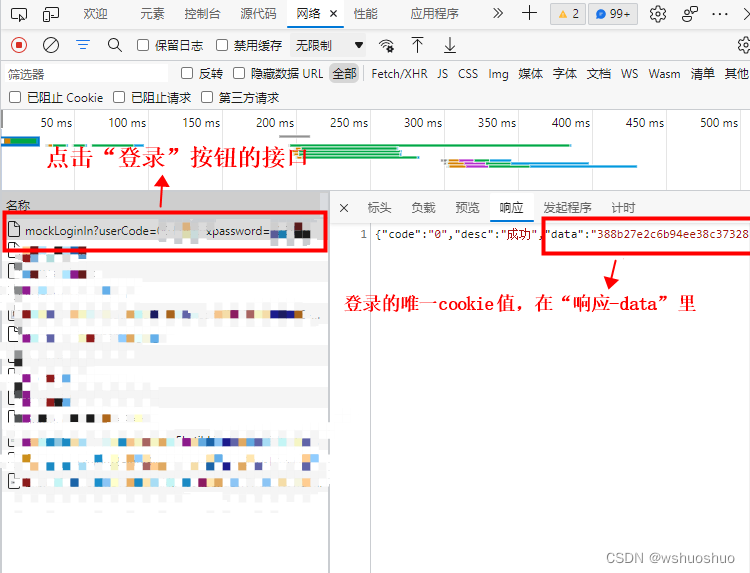Filter by 其他 type
The width and height of the screenshot is (750, 573).
(737, 74)
